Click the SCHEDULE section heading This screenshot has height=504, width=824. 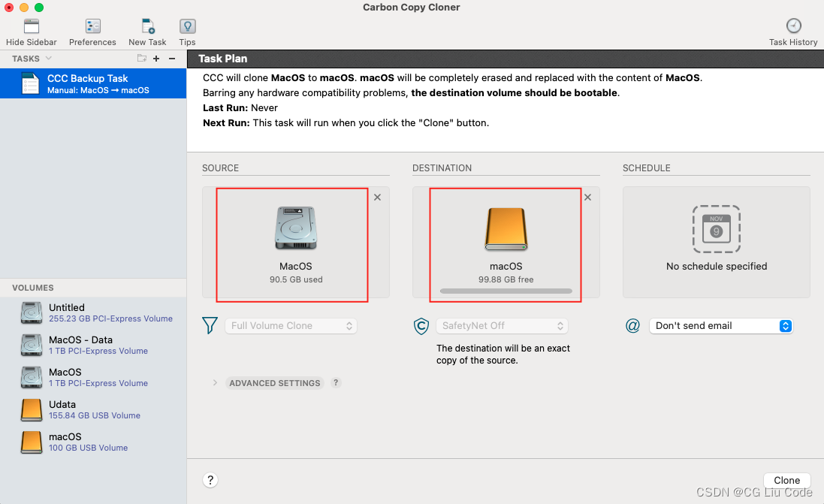[x=647, y=168]
